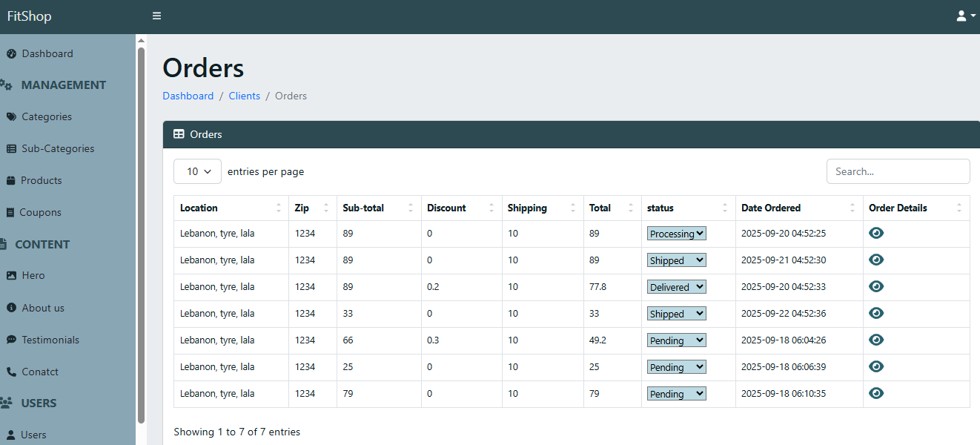Screen dimensions: 980x445
Task: Click the Search input field
Action: [898, 171]
